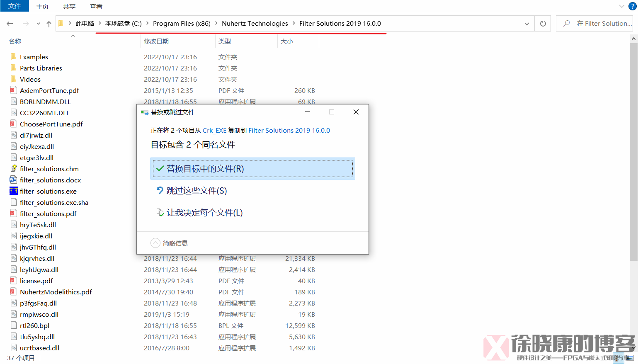Select ucrtbased.dll file icon

click(13, 348)
